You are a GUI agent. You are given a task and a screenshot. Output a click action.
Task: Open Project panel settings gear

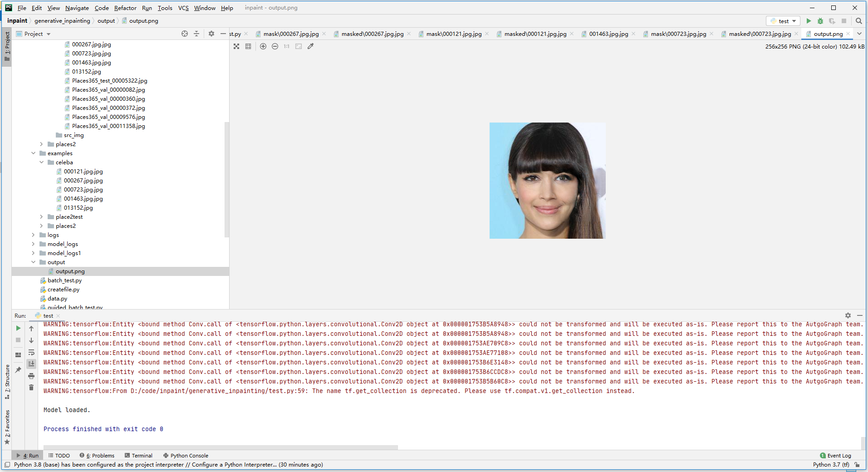(211, 34)
